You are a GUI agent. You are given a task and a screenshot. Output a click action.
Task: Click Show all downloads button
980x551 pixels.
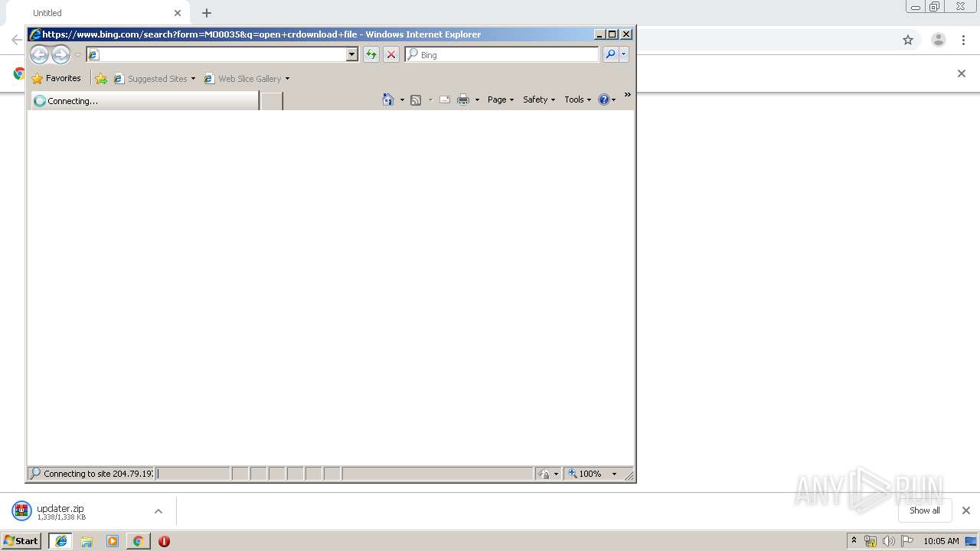(x=925, y=510)
